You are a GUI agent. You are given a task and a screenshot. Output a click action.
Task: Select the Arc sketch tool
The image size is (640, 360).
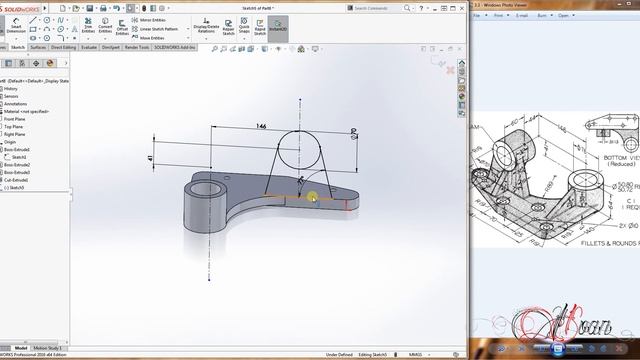pos(47,29)
